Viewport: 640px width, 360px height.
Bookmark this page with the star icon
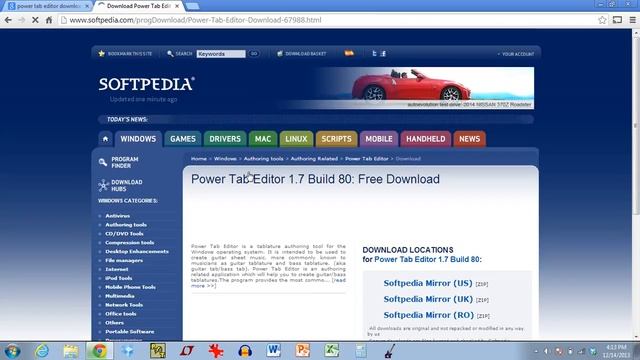(602, 20)
